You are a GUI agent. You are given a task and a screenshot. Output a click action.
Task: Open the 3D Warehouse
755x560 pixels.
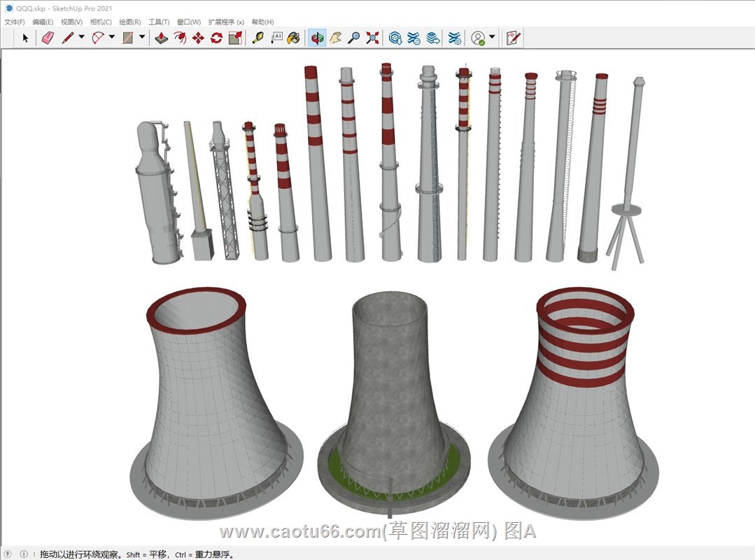point(395,38)
